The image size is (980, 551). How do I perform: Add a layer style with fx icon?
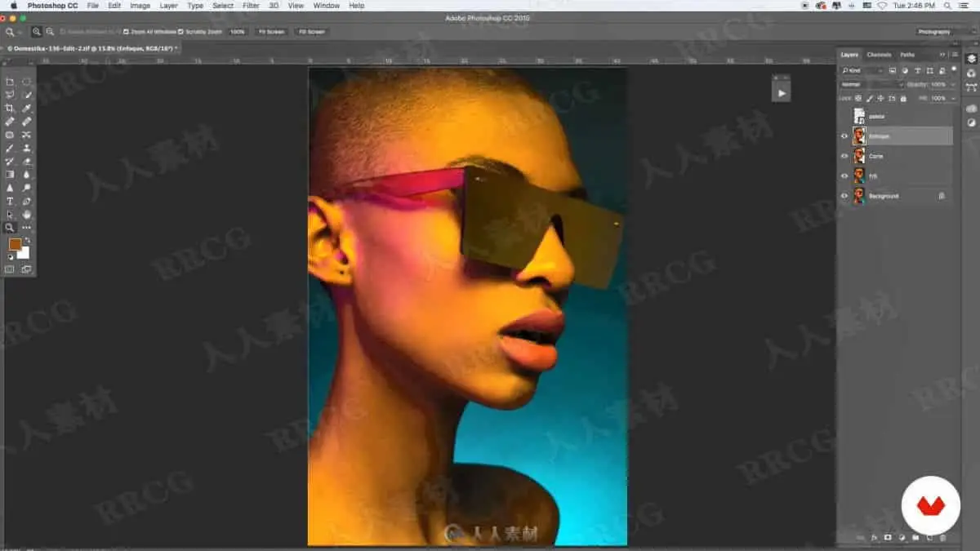[x=873, y=538]
